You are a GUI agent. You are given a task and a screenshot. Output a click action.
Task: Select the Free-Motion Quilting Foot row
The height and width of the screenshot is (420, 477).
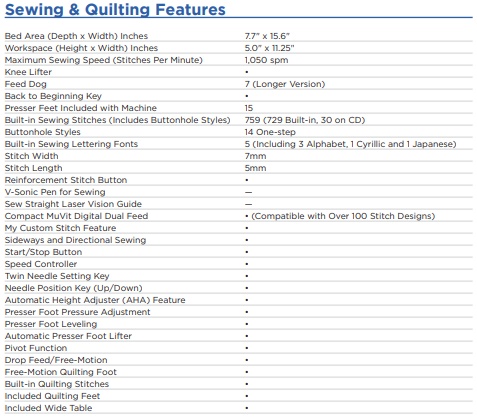[239, 372]
